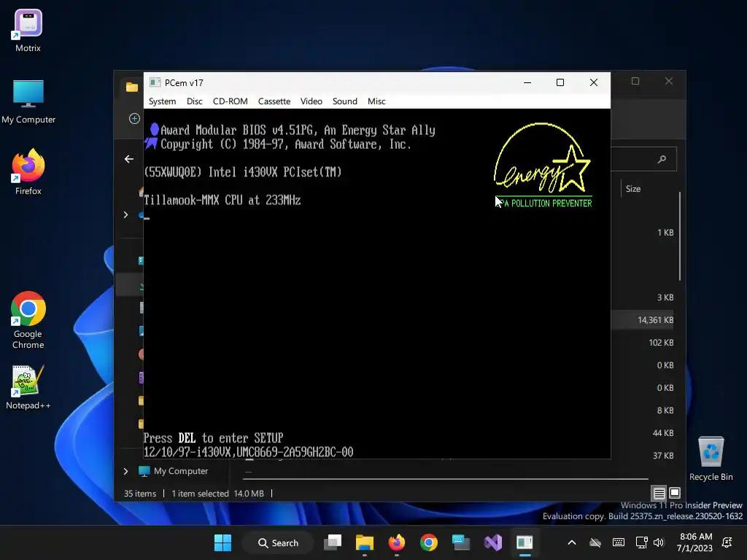Maximize the PCem v17 window
The width and height of the screenshot is (747, 560).
pyautogui.click(x=560, y=82)
